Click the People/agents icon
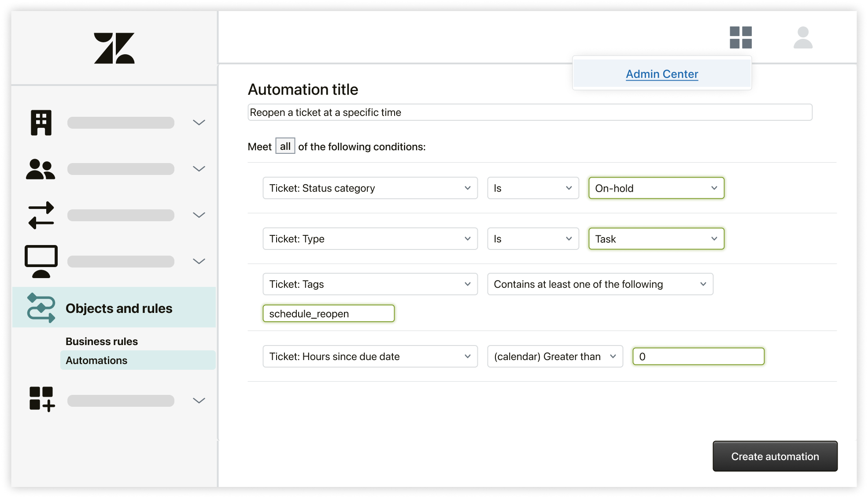Viewport: 868px width, 498px height. [x=42, y=170]
